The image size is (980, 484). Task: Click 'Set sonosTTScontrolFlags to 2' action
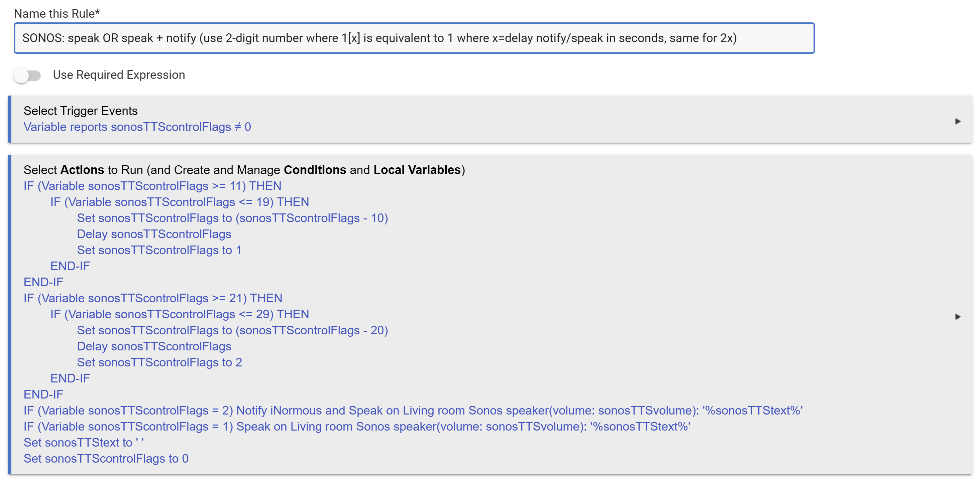159,362
